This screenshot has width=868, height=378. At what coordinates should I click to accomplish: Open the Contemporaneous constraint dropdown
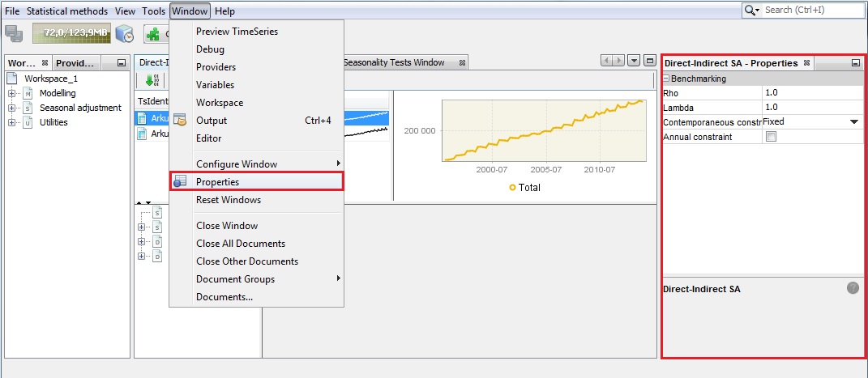(x=853, y=122)
